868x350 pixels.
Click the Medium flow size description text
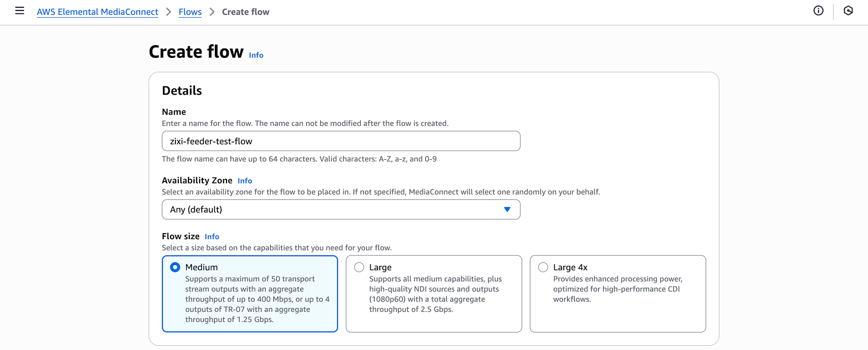point(257,299)
